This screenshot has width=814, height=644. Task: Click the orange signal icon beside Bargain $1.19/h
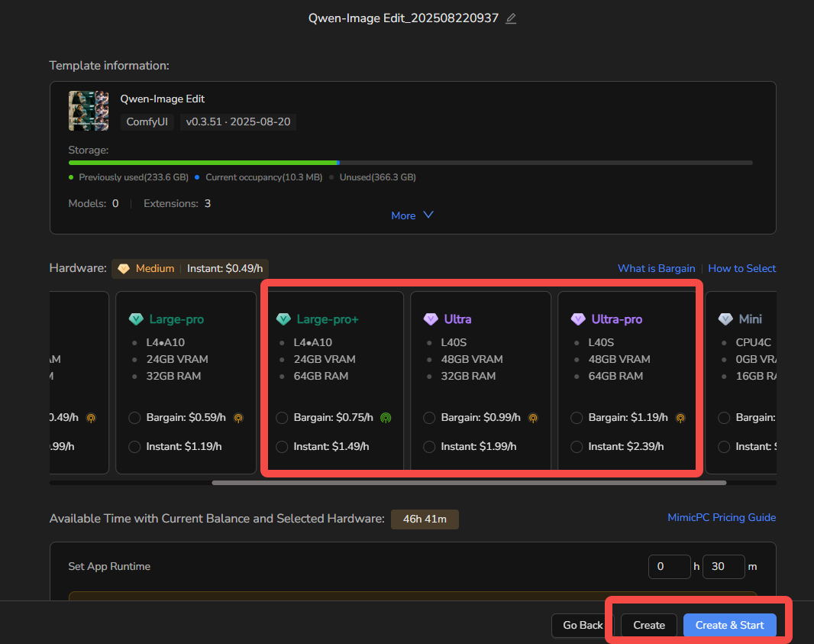tap(680, 418)
